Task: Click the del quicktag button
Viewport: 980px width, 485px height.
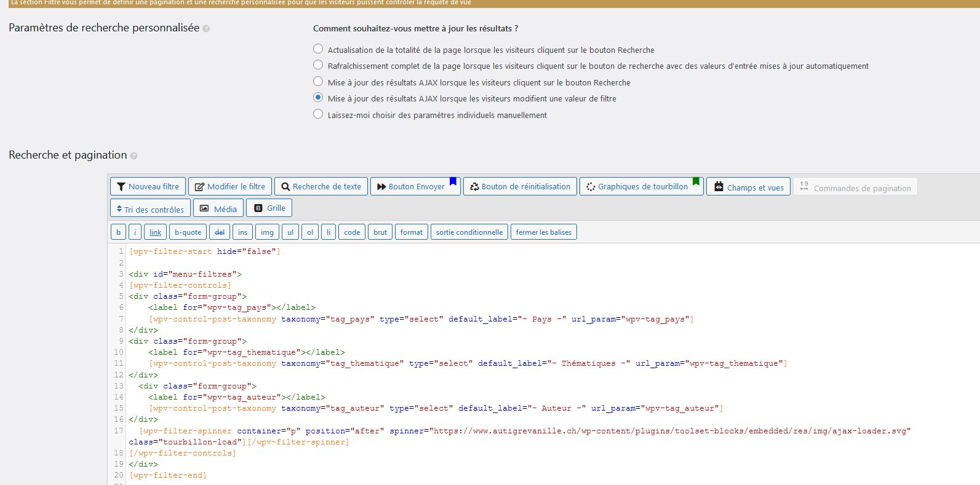Action: pyautogui.click(x=220, y=232)
